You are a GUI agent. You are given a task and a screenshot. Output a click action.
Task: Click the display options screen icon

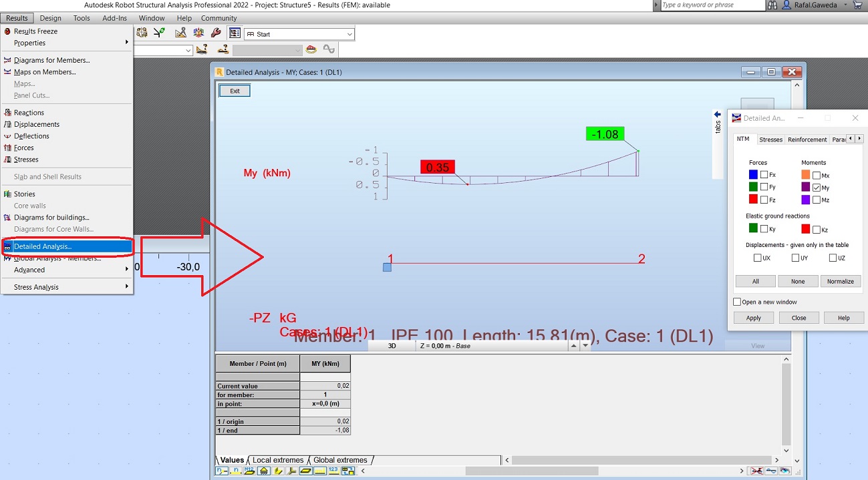tap(235, 33)
